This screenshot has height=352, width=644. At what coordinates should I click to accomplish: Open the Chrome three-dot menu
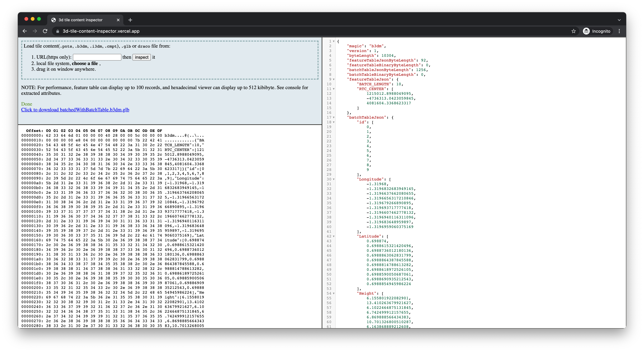[x=619, y=31]
